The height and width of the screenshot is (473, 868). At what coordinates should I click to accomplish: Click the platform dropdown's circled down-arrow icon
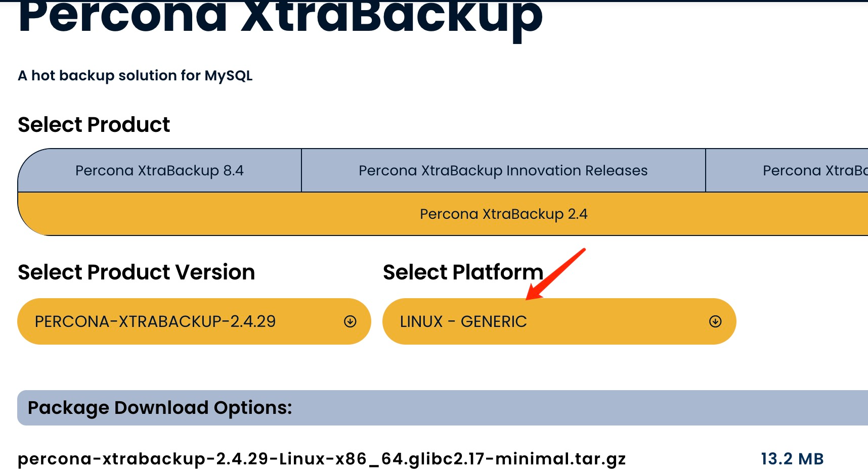click(x=715, y=321)
